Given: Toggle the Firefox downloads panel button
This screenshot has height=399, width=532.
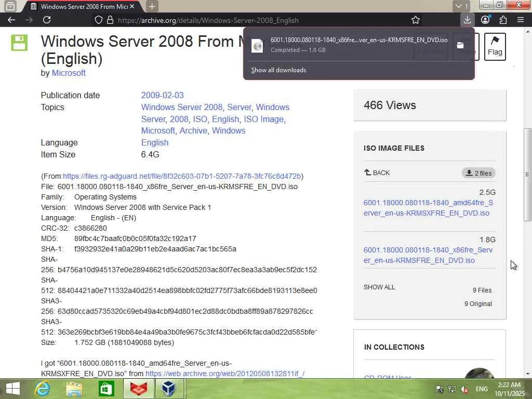Looking at the screenshot, I should [467, 20].
